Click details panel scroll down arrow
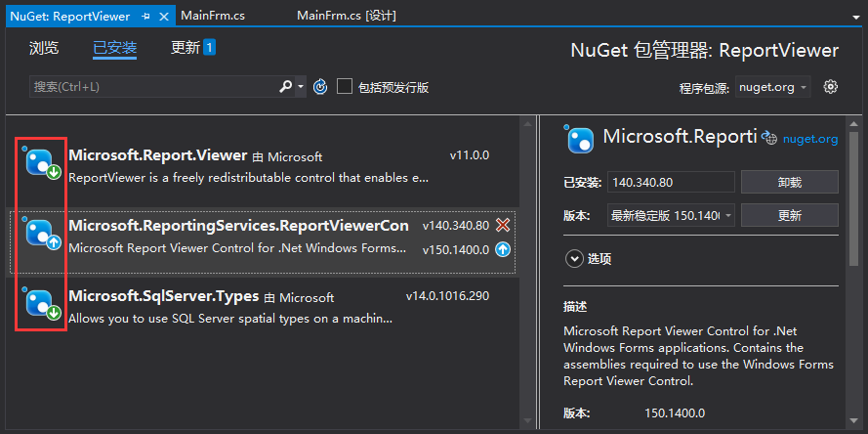The height and width of the screenshot is (434, 868). (853, 422)
